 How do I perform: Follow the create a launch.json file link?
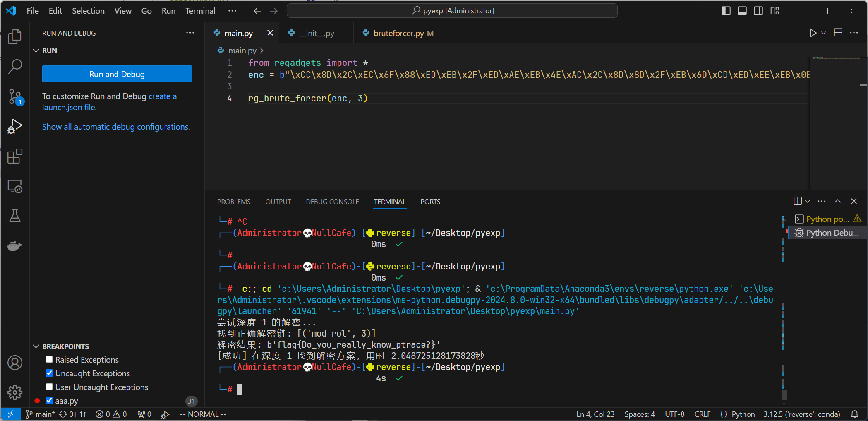pos(109,101)
